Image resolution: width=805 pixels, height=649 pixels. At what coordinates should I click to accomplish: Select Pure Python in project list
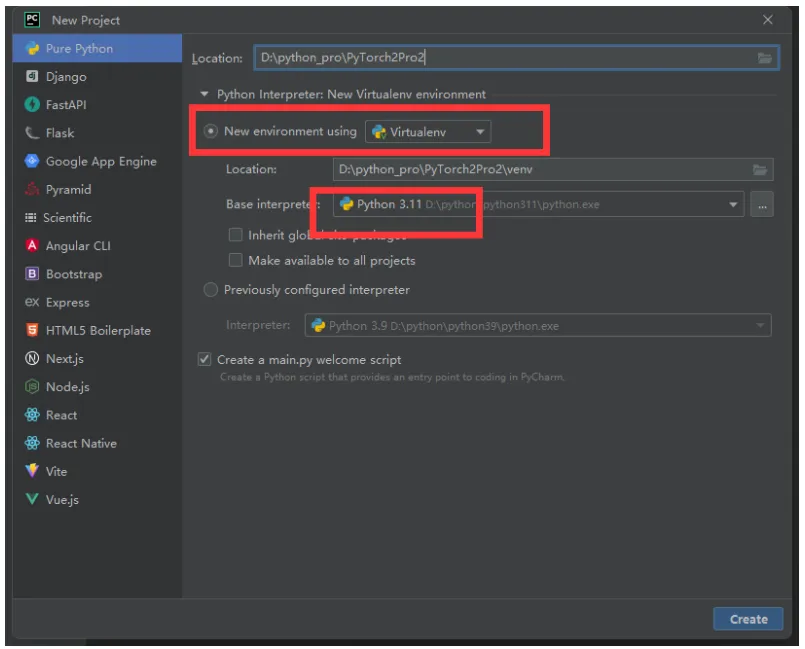pos(79,48)
